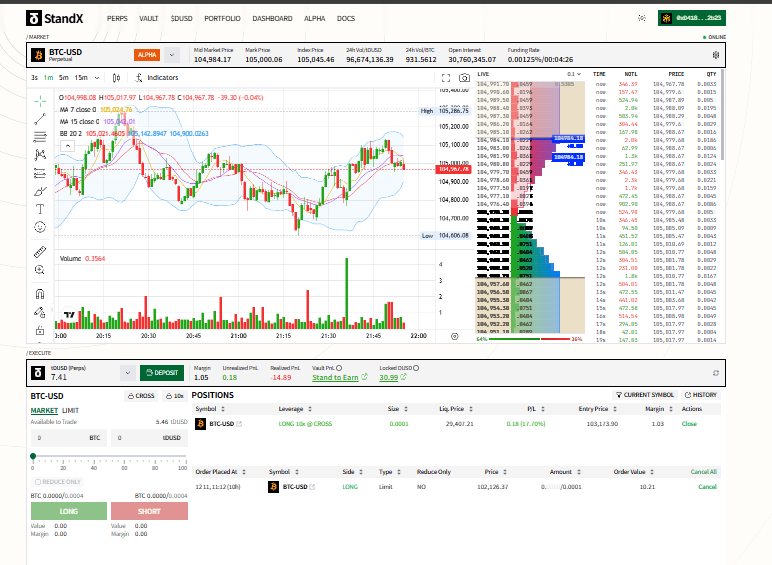The width and height of the screenshot is (772, 565).
Task: Select the ruler measure tool
Action: 40,252
